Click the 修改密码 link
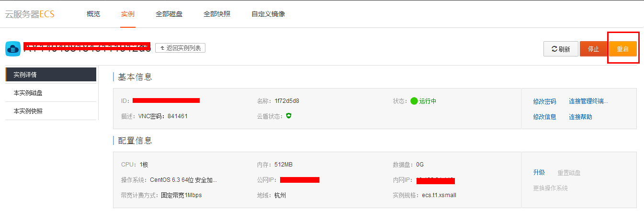Screen dimensions: 644x211 (x=544, y=101)
